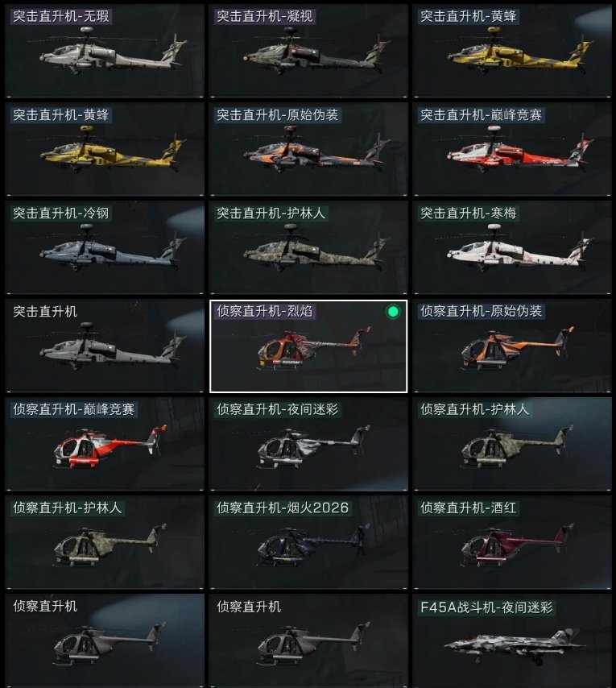
Task: Select the 侦察直升机-巅峰竞赛 skin
Action: click(105, 444)
